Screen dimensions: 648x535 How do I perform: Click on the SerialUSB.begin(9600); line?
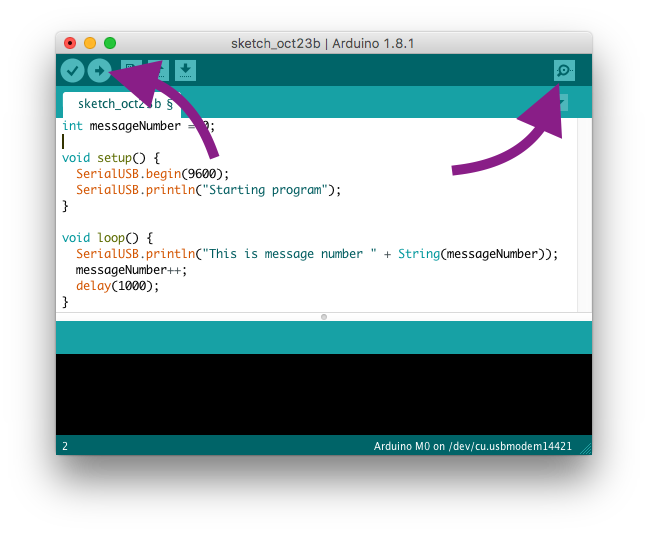[x=152, y=174]
